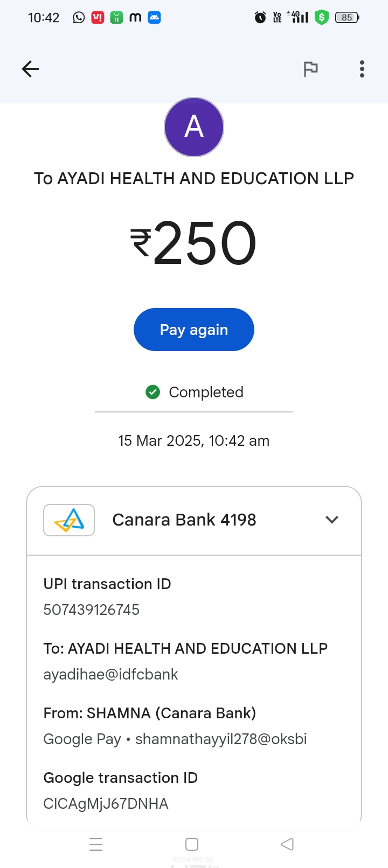Tap the ayadihae@idfcbank UPI address
388x868 pixels.
[110, 674]
